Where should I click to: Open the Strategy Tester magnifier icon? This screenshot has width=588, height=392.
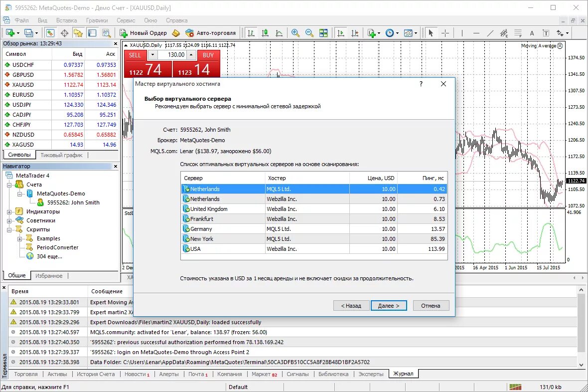pos(107,33)
